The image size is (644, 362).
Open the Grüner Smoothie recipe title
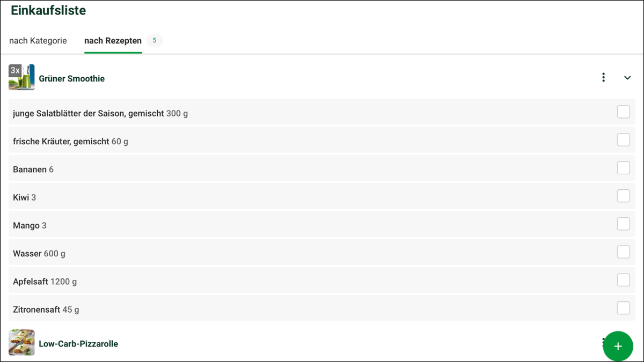point(71,78)
